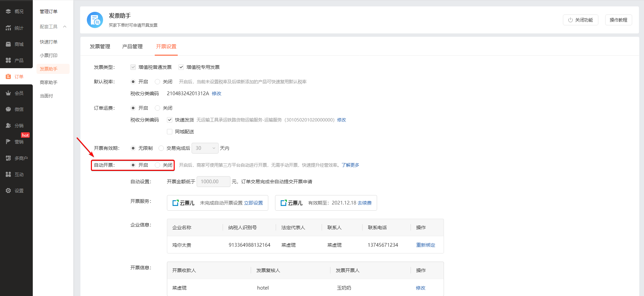Click the 关闭功能 button

coord(580,20)
